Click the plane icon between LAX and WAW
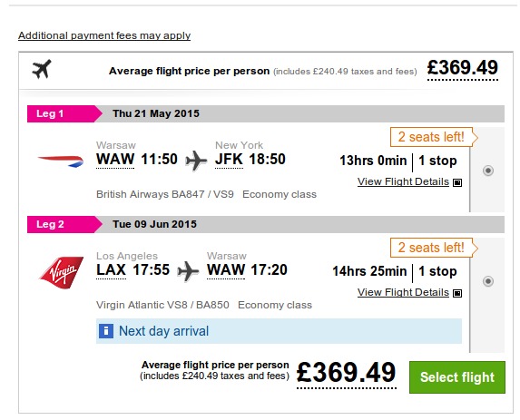Image resolution: width=520 pixels, height=420 pixels. click(188, 271)
